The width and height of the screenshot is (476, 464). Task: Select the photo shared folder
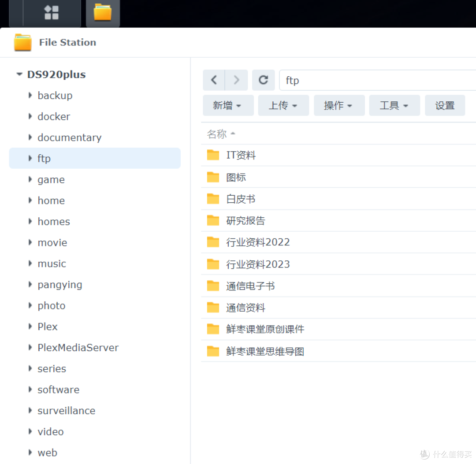(x=51, y=305)
